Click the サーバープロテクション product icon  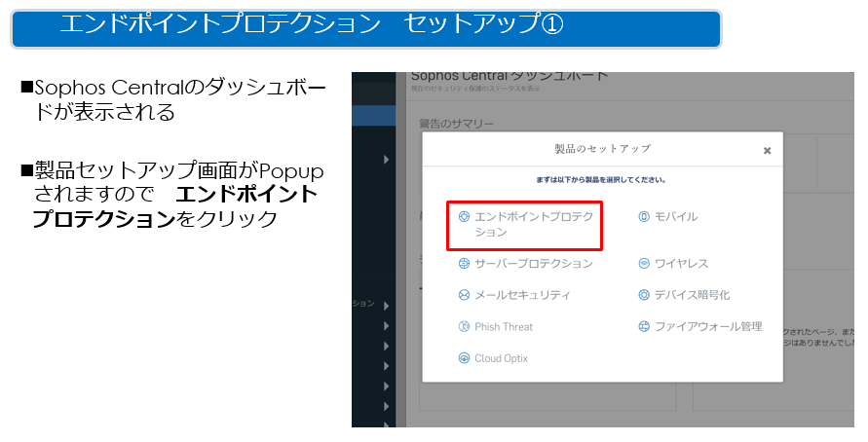tap(464, 264)
